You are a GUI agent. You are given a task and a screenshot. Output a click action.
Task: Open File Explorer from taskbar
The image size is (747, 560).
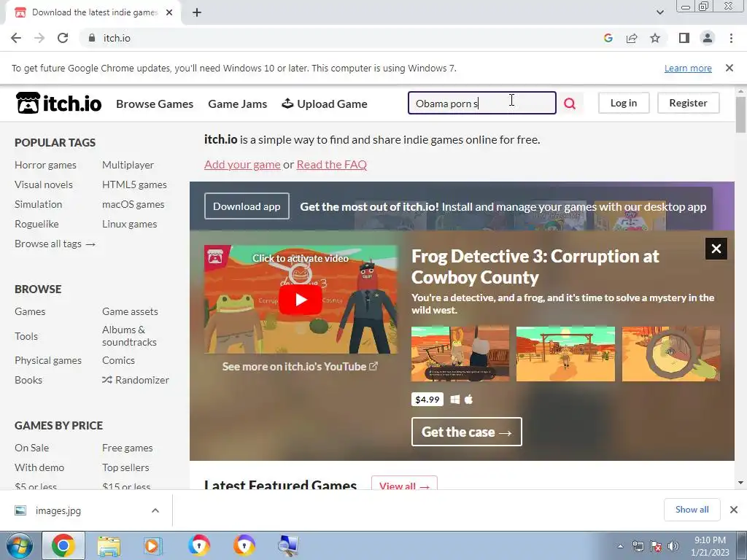(x=109, y=545)
